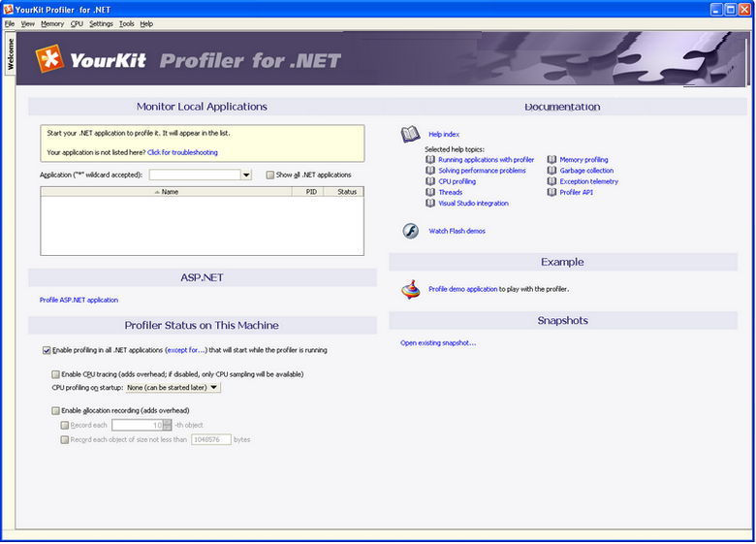Open the Help index link
This screenshot has width=756, height=544.
444,134
